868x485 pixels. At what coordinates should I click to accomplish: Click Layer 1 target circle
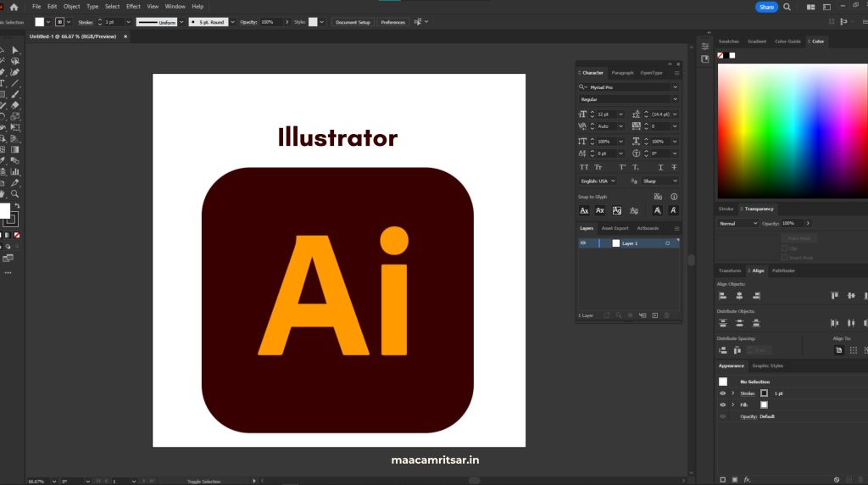[668, 243]
